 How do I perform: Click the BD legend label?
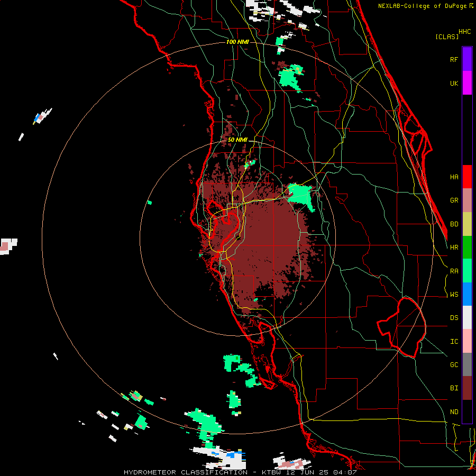tap(454, 224)
